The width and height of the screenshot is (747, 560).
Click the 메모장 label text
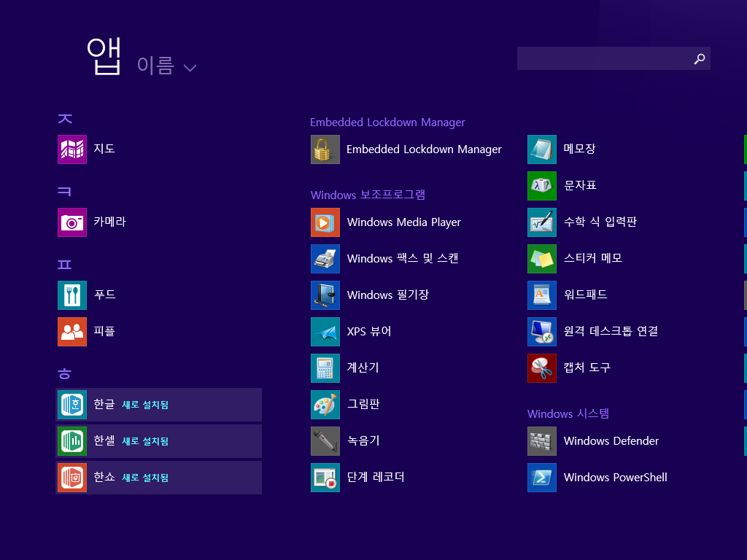[579, 149]
